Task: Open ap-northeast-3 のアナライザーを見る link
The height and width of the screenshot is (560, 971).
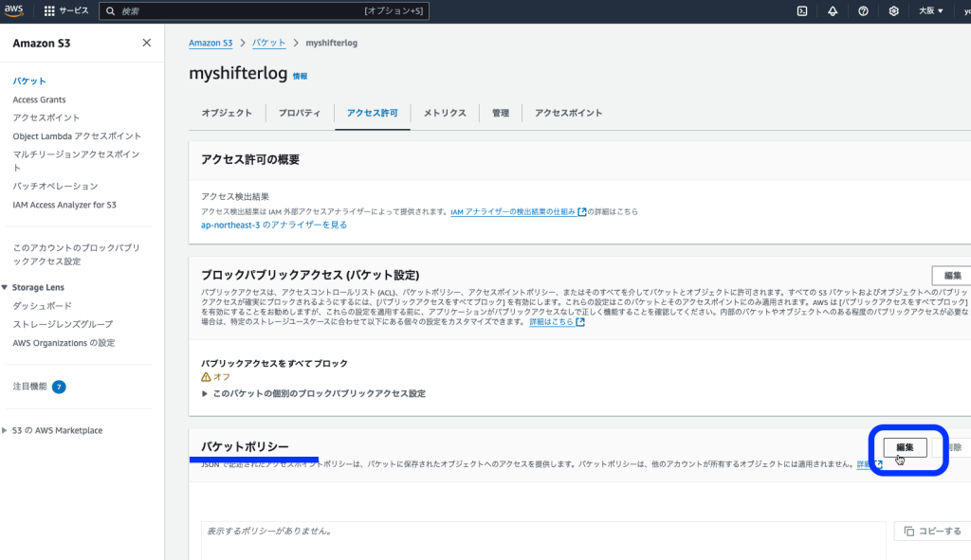Action: click(274, 225)
